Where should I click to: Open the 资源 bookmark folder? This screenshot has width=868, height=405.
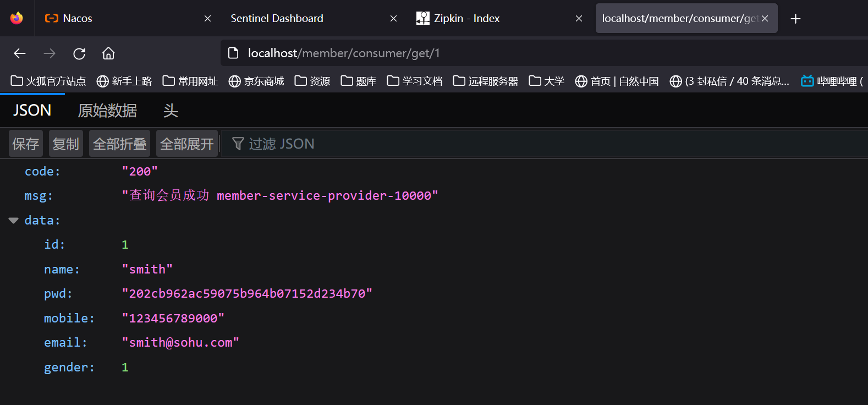312,81
